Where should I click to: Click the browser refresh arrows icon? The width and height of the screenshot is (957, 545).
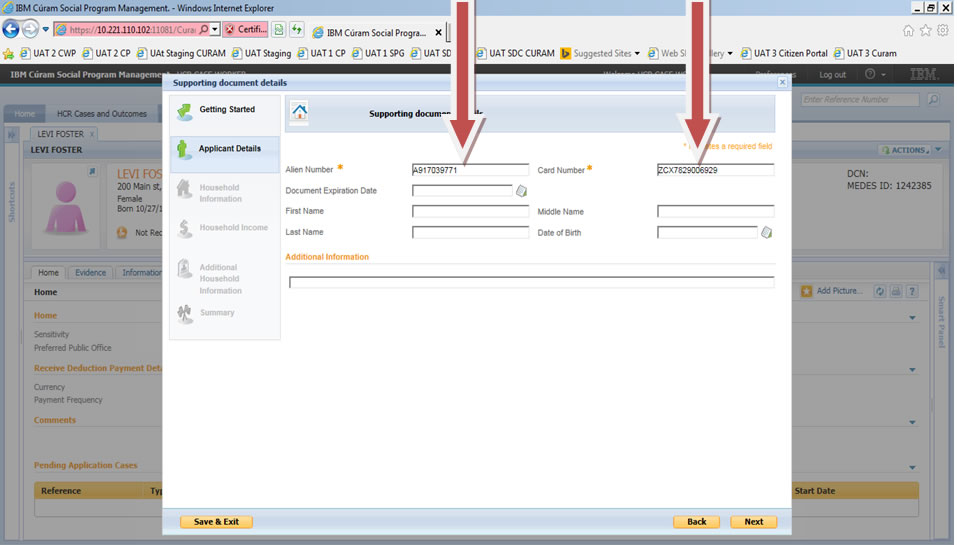[297, 29]
